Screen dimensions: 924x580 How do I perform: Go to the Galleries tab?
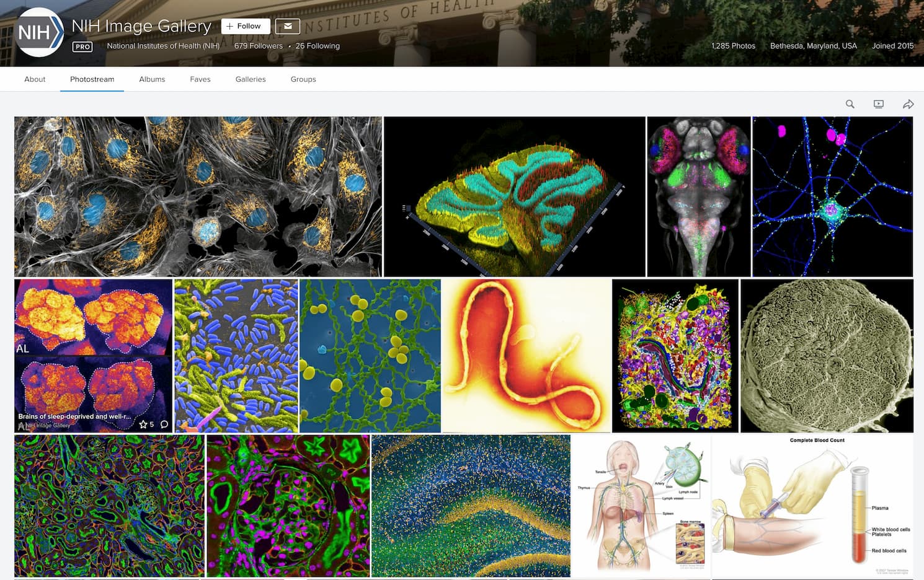pyautogui.click(x=251, y=79)
